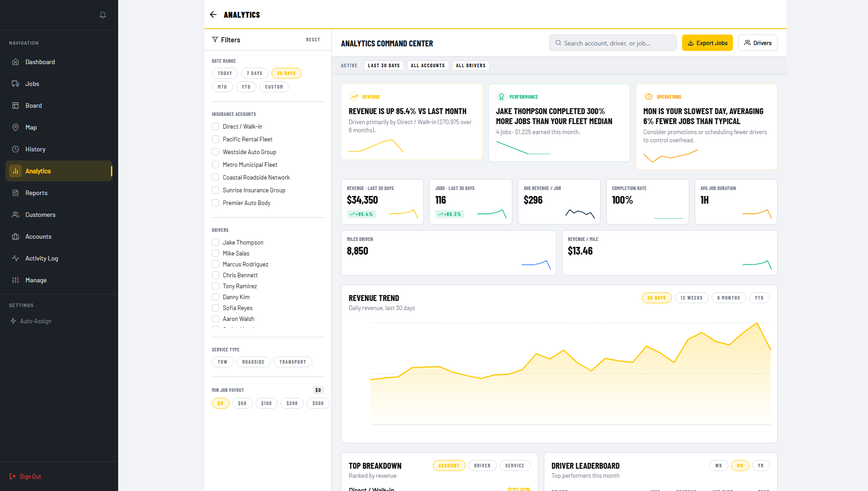Click the Filters funnel icon
The image size is (868, 491).
click(215, 40)
